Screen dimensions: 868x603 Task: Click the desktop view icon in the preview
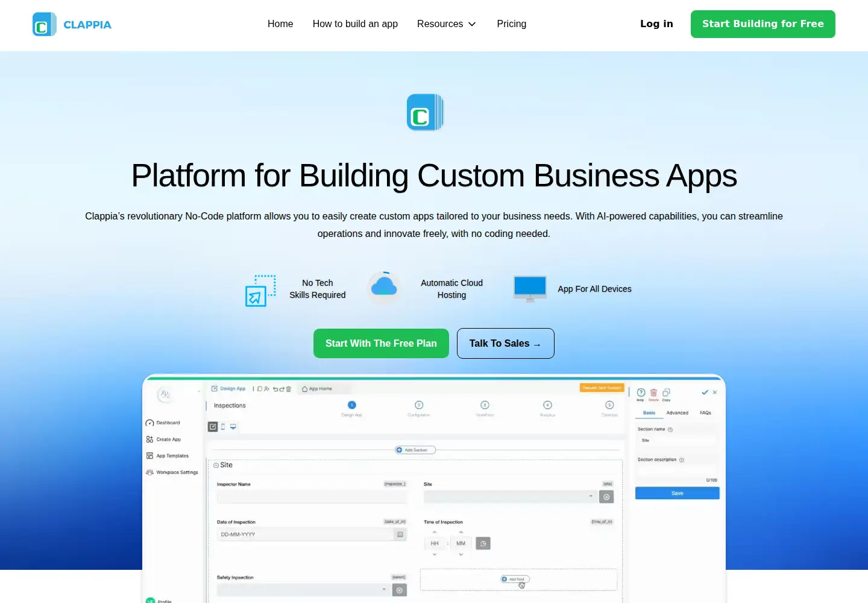click(x=233, y=427)
